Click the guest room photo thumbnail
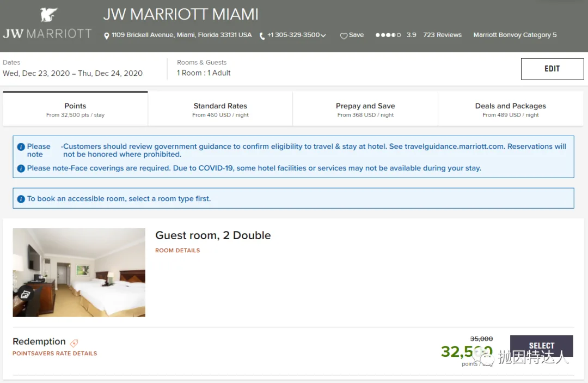 pyautogui.click(x=79, y=272)
